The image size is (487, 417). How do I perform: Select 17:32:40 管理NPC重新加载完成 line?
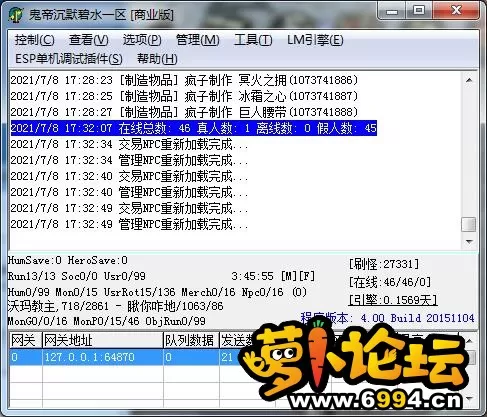coord(129,192)
